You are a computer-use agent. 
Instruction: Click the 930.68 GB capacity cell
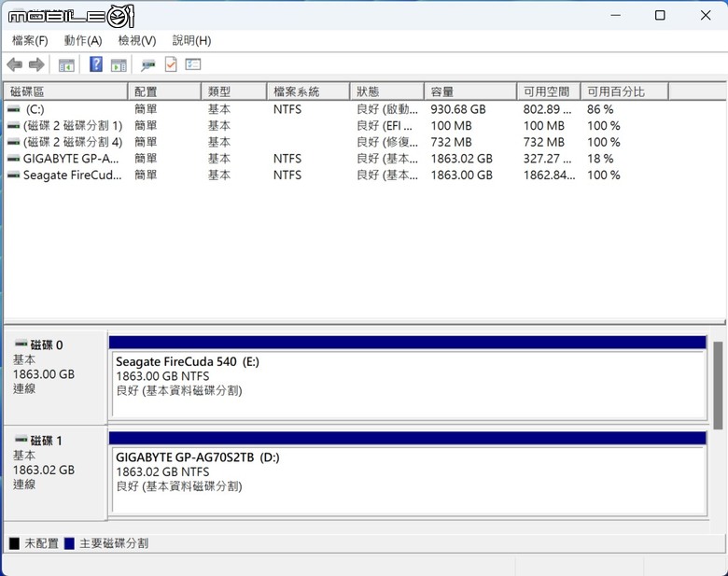[x=457, y=109]
